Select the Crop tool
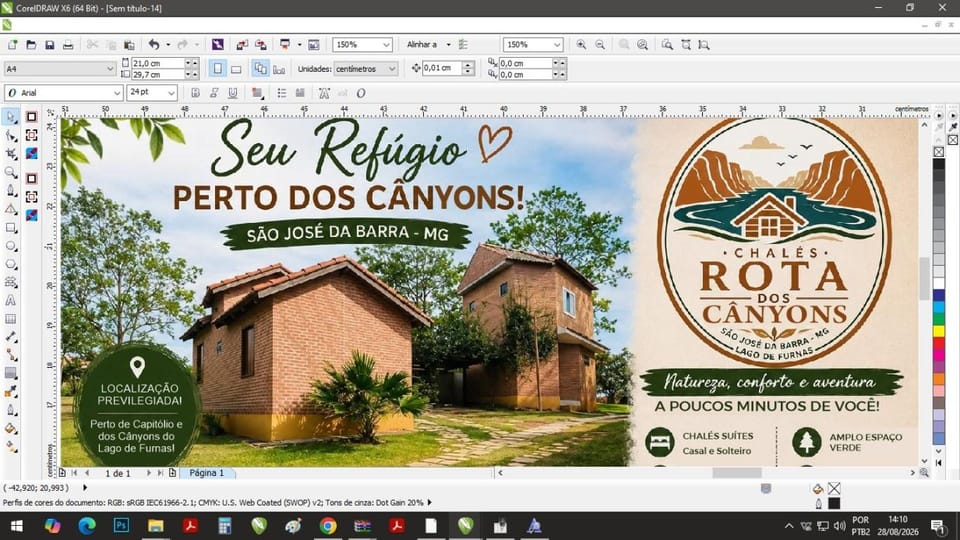The height and width of the screenshot is (540, 960). click(11, 154)
